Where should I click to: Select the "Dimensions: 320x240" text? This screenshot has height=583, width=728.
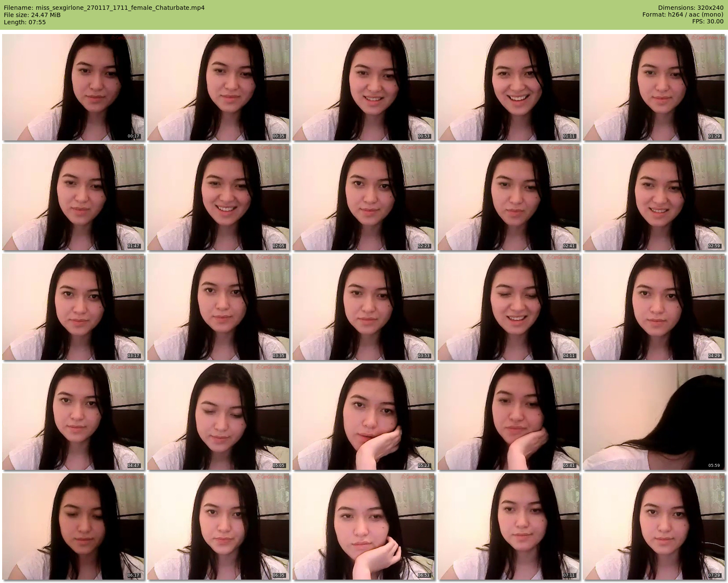click(691, 8)
